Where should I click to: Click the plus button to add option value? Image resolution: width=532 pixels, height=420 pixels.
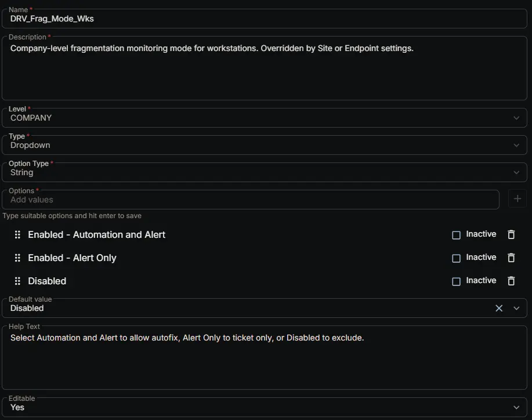pos(517,199)
